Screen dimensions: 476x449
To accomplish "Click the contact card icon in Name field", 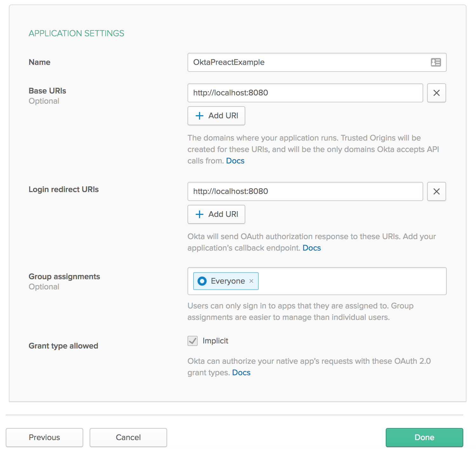I will 436,62.
